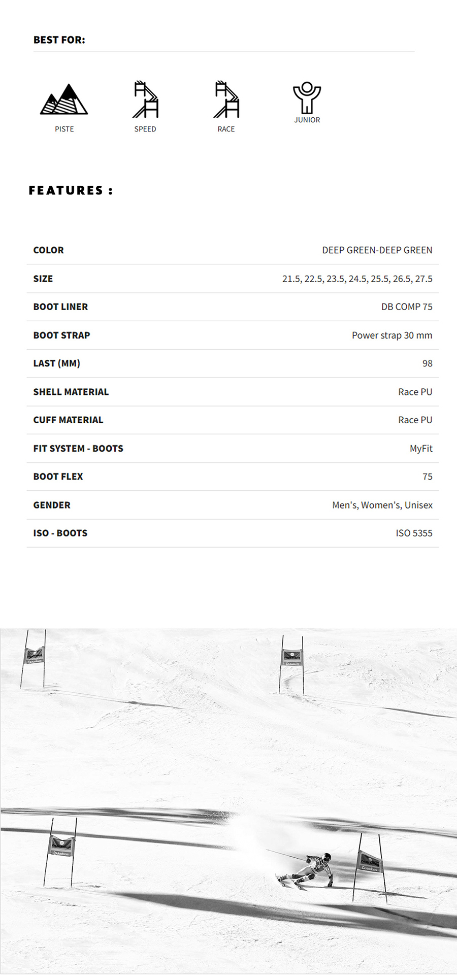Click the BEST FOR heading
This screenshot has height=980, width=457.
pyautogui.click(x=59, y=40)
